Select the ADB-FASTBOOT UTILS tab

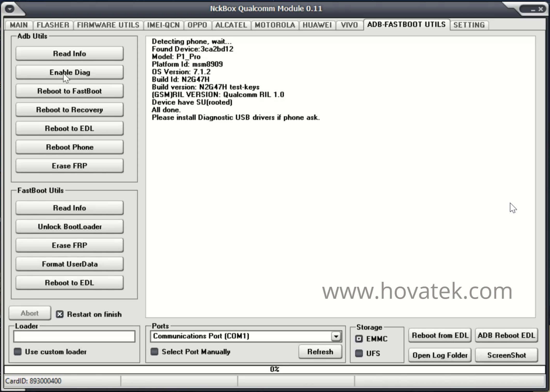pyautogui.click(x=406, y=24)
